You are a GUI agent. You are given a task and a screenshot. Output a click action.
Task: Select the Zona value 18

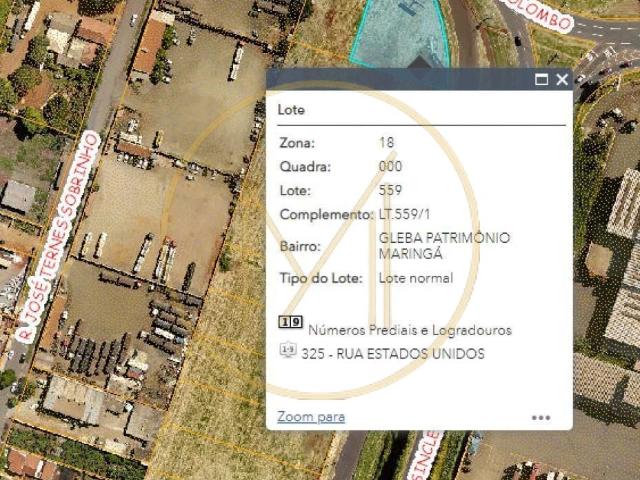[386, 142]
